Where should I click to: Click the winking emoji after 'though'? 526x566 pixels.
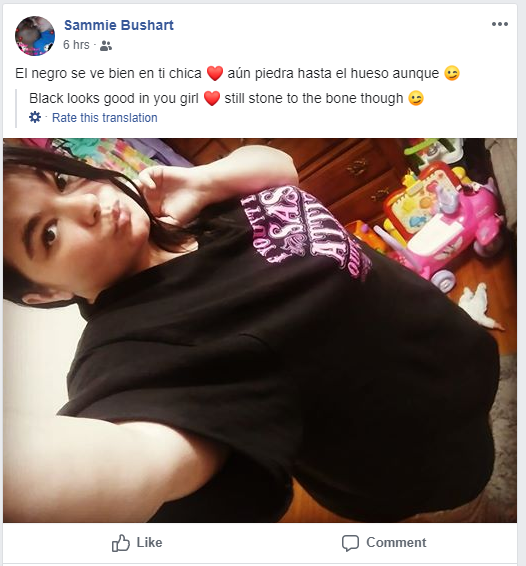(x=416, y=98)
